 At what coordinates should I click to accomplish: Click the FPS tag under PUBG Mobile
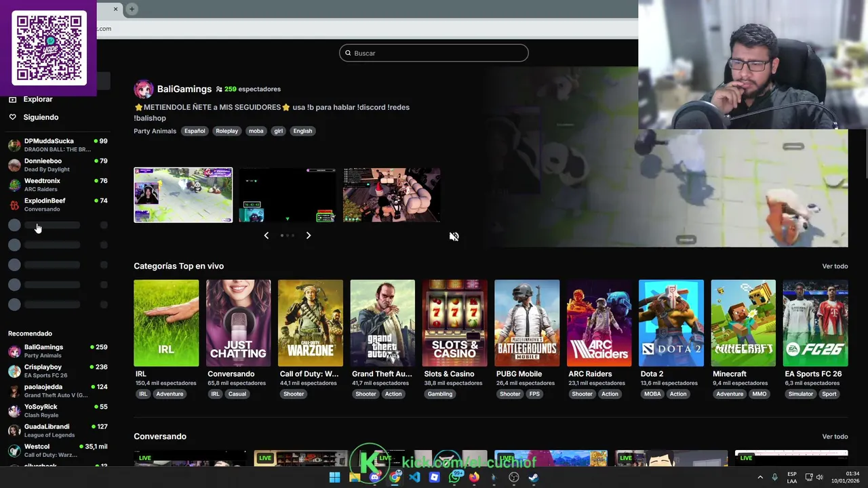(x=535, y=394)
